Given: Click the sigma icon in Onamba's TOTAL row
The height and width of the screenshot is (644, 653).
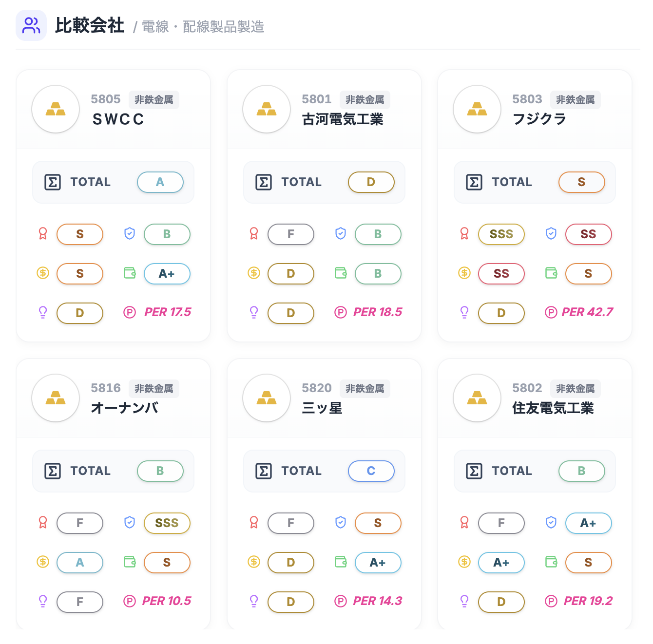Looking at the screenshot, I should pyautogui.click(x=53, y=471).
